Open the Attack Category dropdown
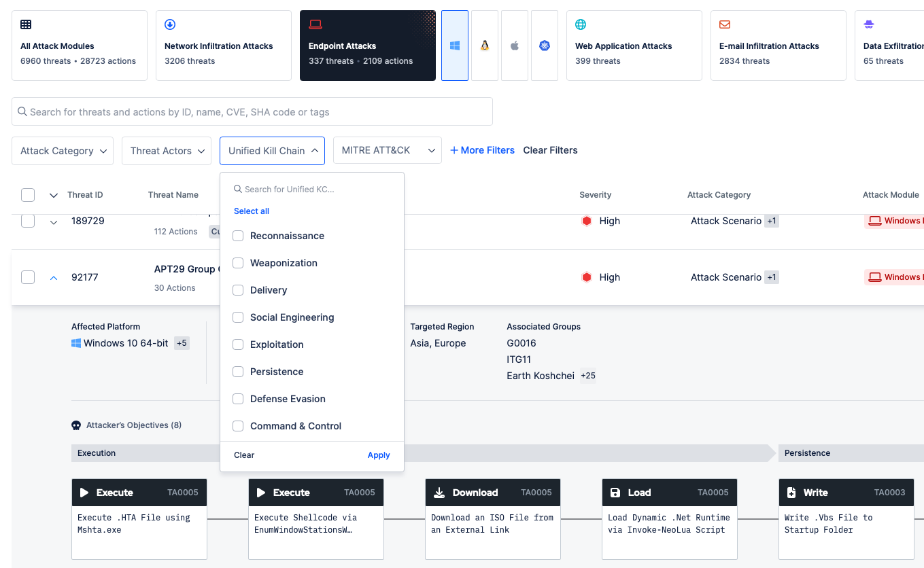The height and width of the screenshot is (568, 924). [63, 151]
